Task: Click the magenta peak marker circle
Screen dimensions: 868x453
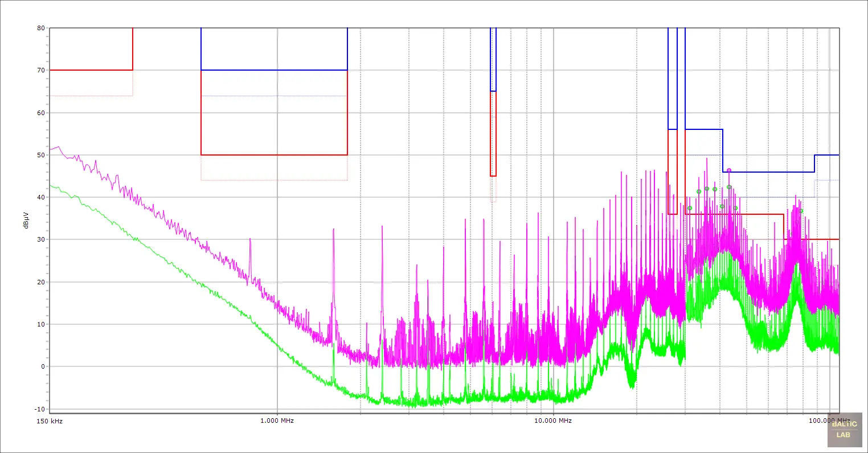Action: coord(729,170)
